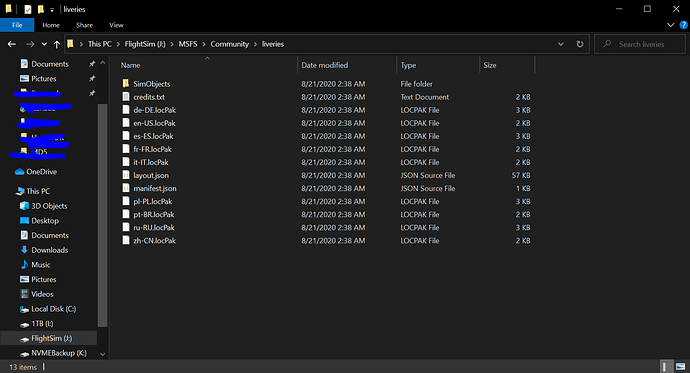Select the fr-FR.locPak file

point(152,149)
